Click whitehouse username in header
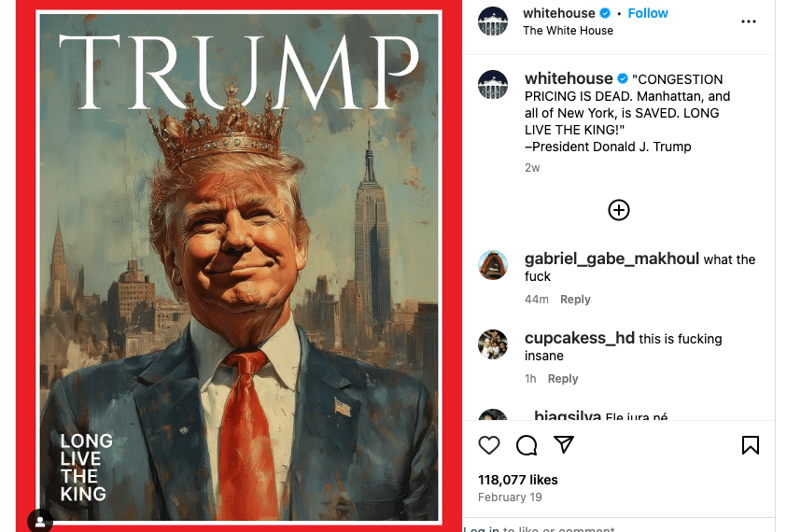 pos(558,13)
